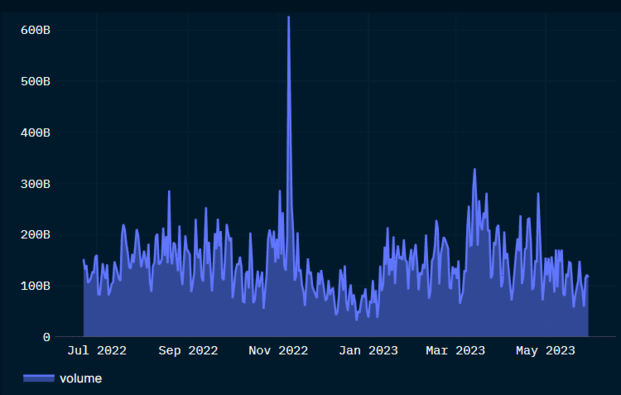Click the 400B y-axis label
This screenshot has height=395, width=621.
click(35, 133)
